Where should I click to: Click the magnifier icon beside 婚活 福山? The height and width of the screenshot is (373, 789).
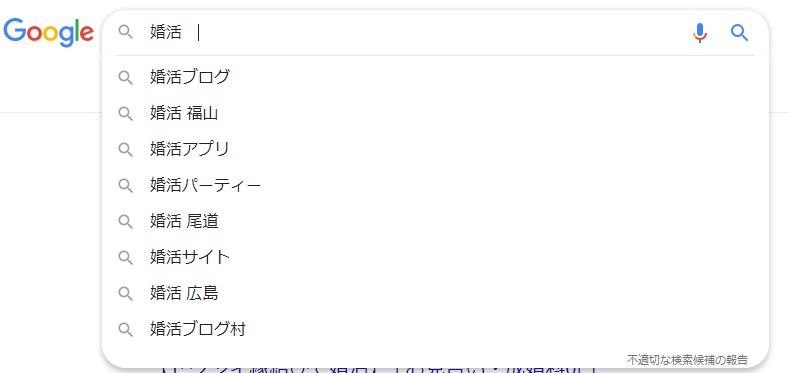tap(125, 114)
